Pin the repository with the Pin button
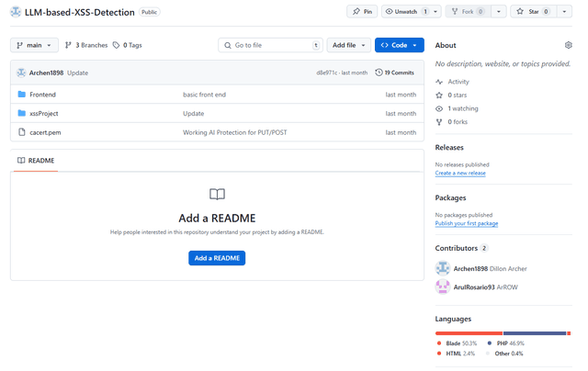This screenshot has width=588, height=371. [362, 12]
